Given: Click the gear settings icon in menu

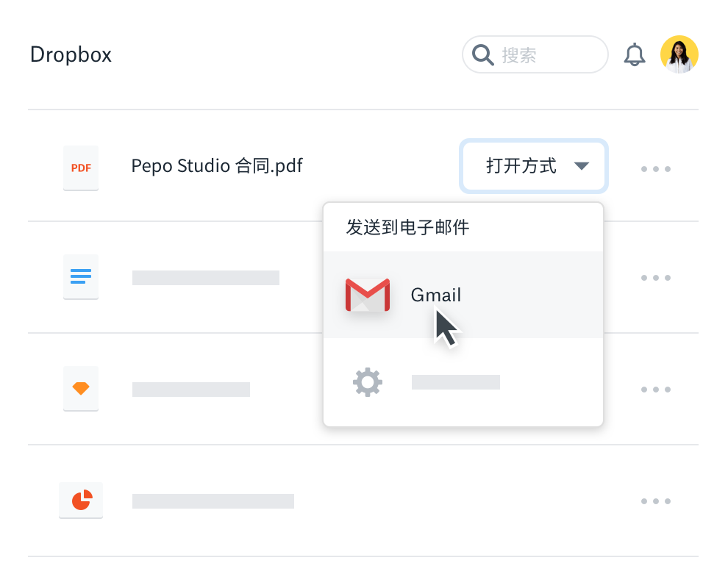Looking at the screenshot, I should (x=367, y=382).
